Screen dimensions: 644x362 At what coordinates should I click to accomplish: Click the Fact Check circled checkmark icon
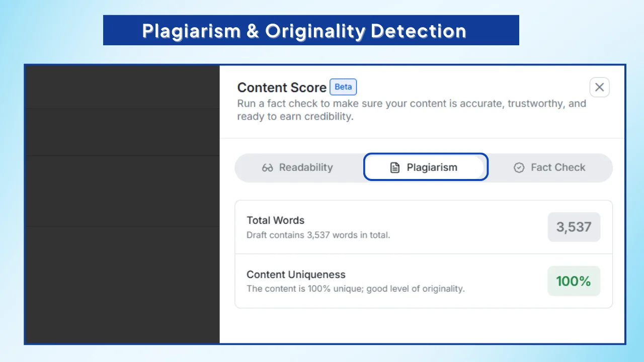(x=519, y=167)
